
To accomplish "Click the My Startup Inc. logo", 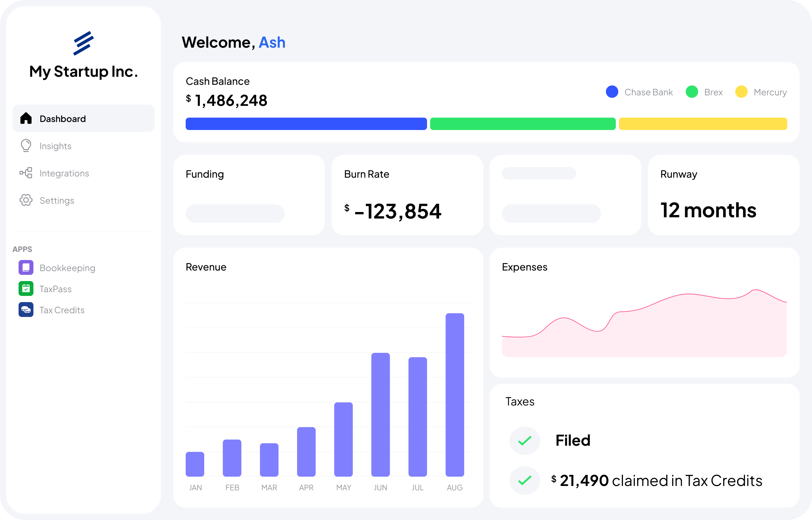I will 83,43.
